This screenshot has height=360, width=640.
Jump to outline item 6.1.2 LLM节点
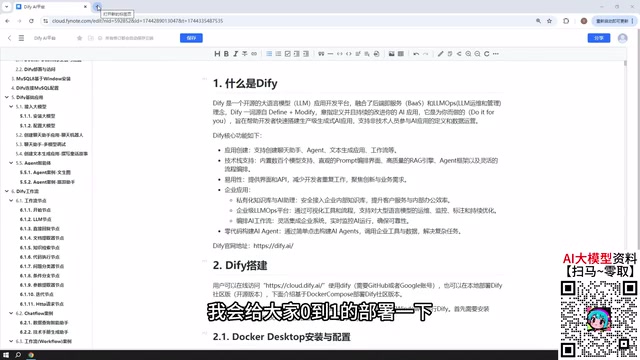(35, 219)
